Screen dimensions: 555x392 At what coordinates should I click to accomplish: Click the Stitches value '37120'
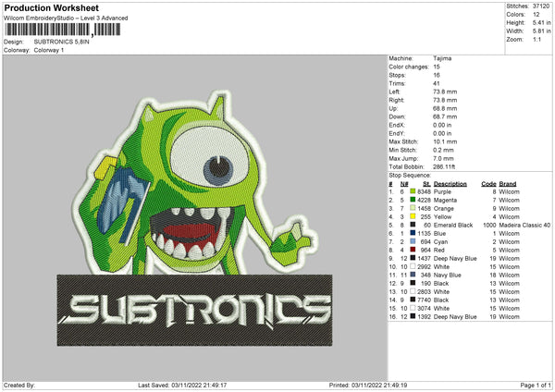[541, 6]
